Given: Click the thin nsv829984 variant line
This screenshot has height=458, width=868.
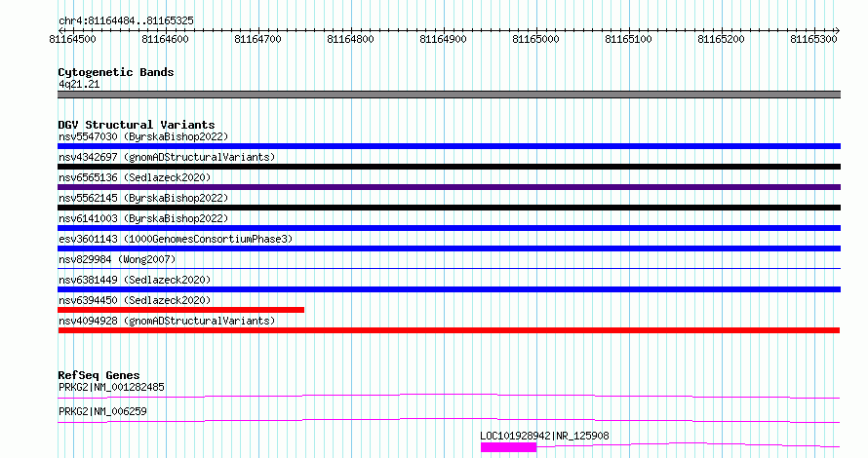Looking at the screenshot, I should 449,269.
